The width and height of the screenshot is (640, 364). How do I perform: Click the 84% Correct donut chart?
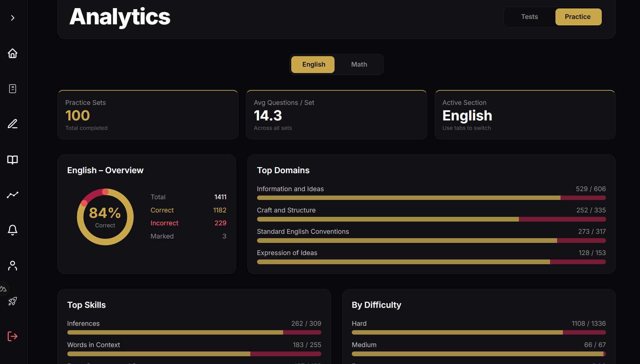click(x=105, y=217)
